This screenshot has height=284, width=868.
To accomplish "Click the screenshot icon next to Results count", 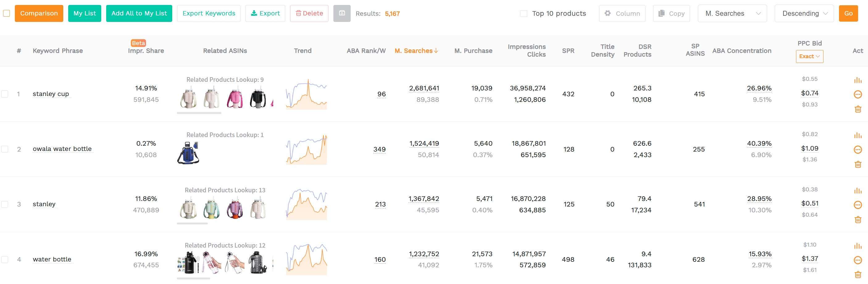I will click(x=342, y=14).
